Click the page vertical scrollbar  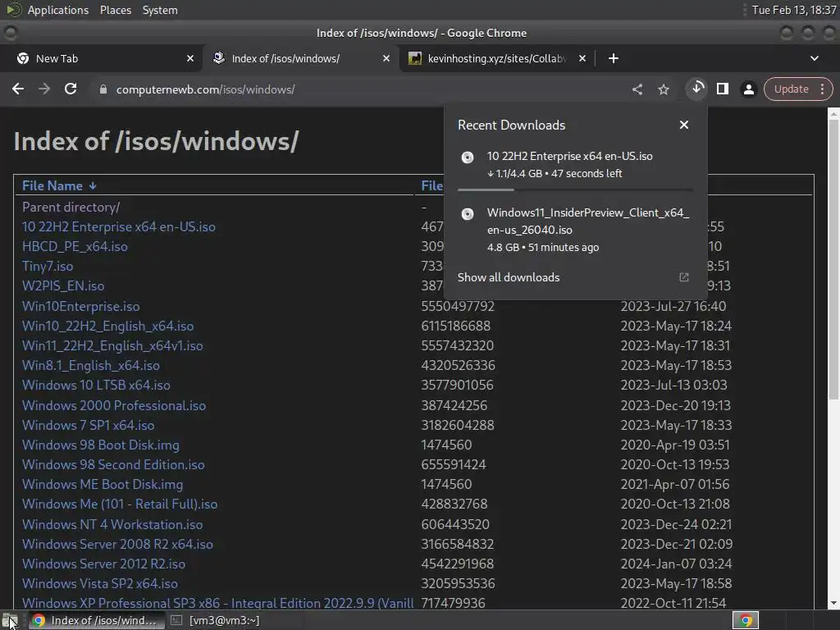tap(833, 260)
